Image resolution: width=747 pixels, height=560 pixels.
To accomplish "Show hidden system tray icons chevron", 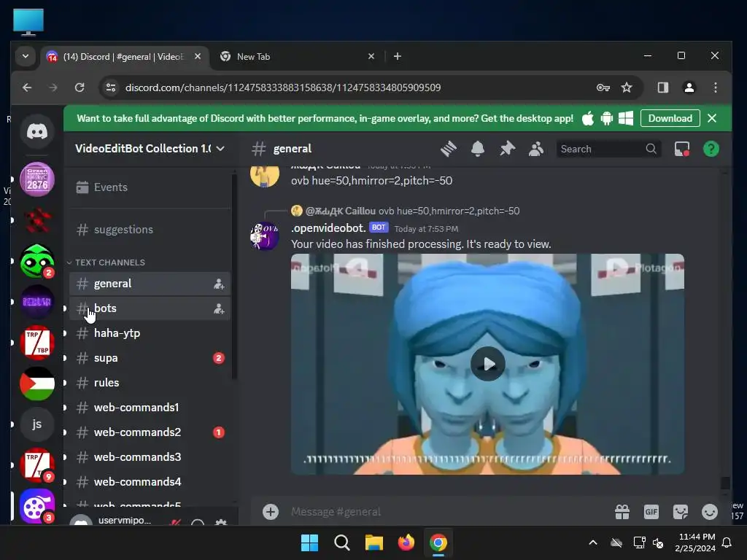I will point(592,542).
